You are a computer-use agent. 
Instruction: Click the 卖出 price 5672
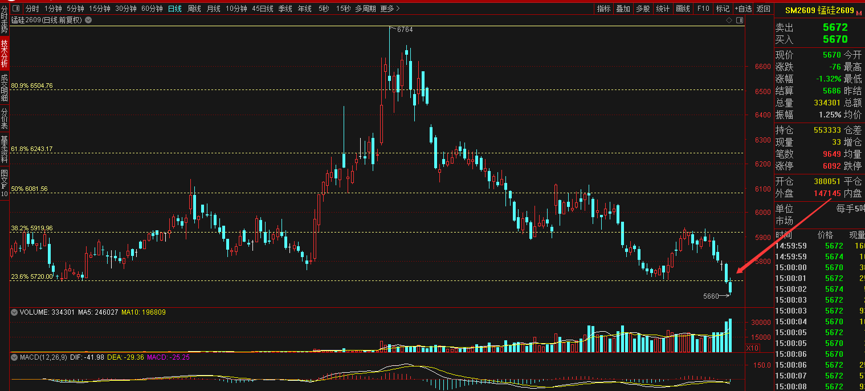coord(835,27)
